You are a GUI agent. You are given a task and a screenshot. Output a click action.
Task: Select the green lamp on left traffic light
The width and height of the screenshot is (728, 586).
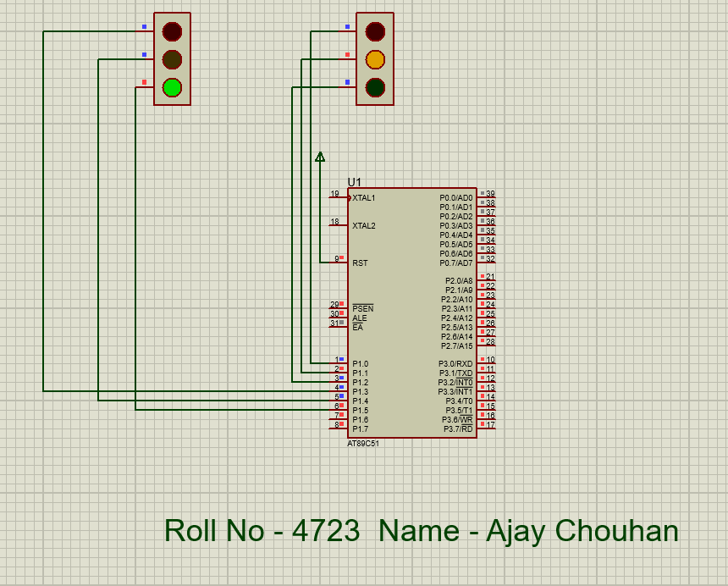tap(172, 87)
